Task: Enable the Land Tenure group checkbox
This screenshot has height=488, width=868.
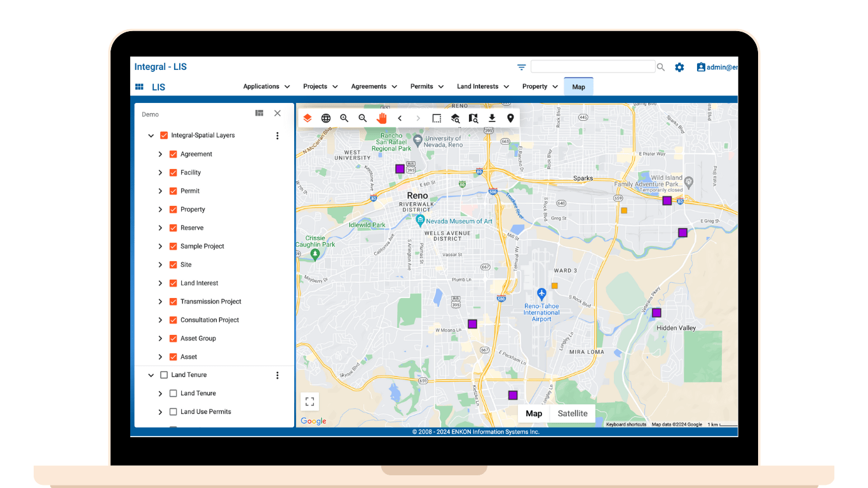Action: [164, 376]
